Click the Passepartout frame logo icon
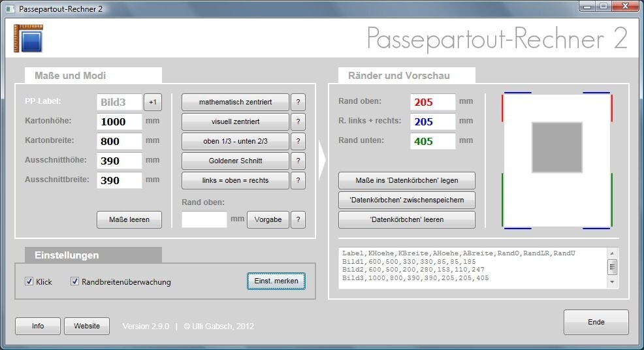The width and height of the screenshot is (644, 350). click(28, 39)
